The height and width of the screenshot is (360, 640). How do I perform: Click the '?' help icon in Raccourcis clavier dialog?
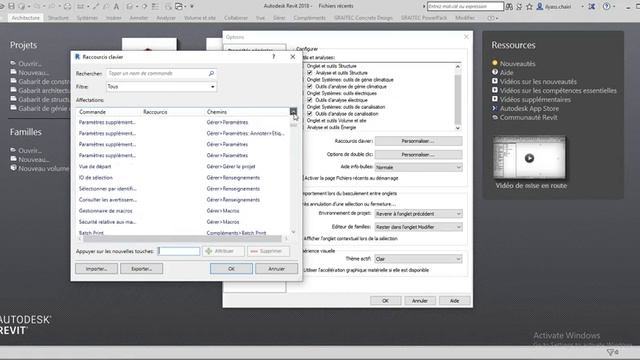tap(274, 57)
